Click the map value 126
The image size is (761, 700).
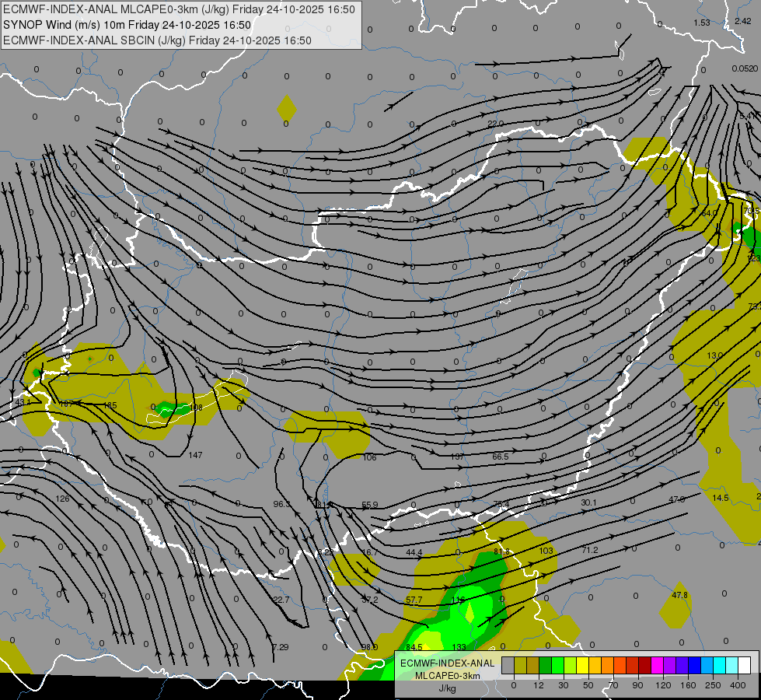point(62,499)
